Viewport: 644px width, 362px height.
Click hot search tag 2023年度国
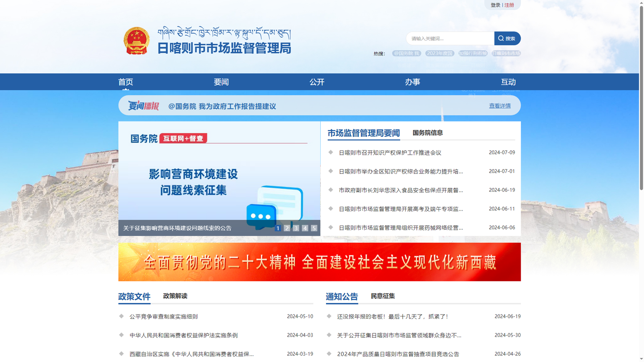[440, 53]
